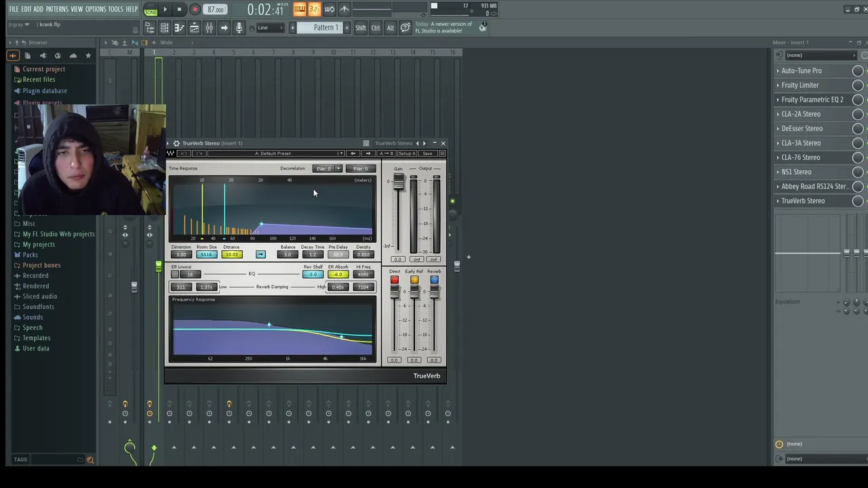868x488 pixels.
Task: Open the OPTIONS menu
Action: click(x=96, y=9)
